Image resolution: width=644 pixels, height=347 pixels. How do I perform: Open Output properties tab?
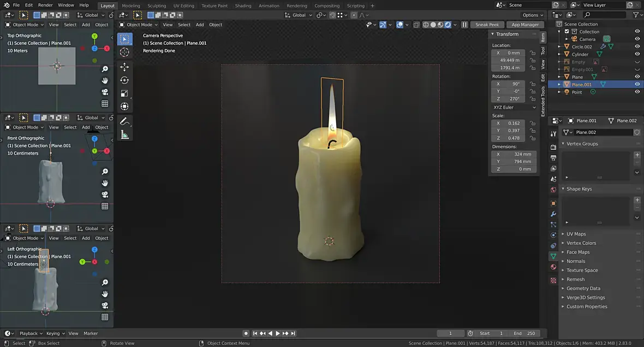point(553,158)
